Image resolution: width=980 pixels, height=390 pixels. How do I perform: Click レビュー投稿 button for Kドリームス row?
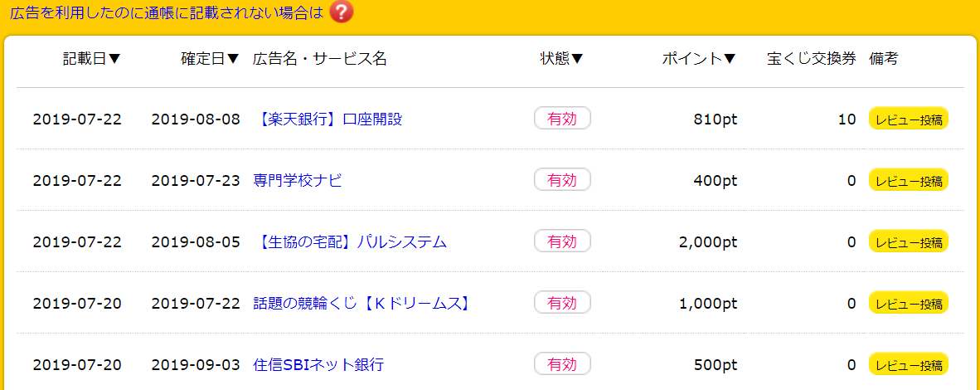pos(909,302)
